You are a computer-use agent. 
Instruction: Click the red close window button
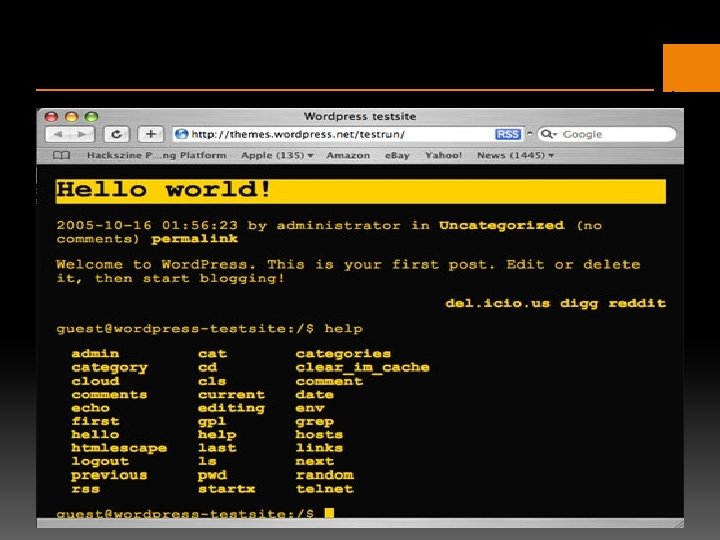51,117
